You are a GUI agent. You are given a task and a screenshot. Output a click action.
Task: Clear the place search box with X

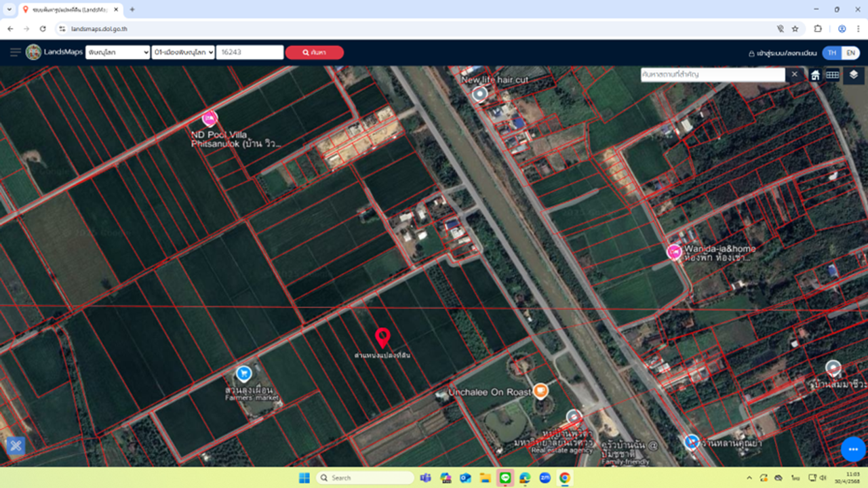click(x=794, y=75)
